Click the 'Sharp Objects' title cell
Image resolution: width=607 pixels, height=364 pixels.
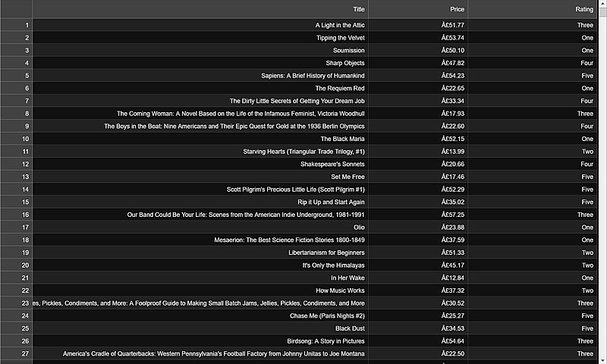click(x=200, y=63)
